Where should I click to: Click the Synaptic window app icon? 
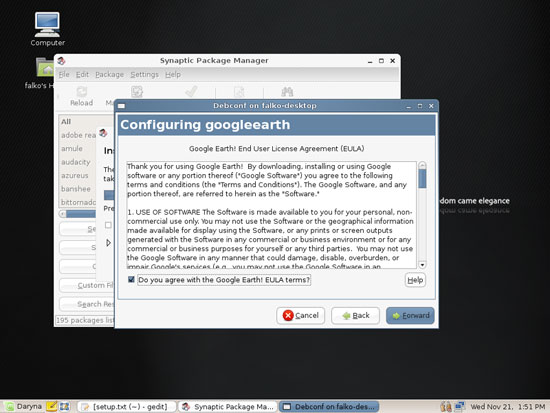point(61,61)
